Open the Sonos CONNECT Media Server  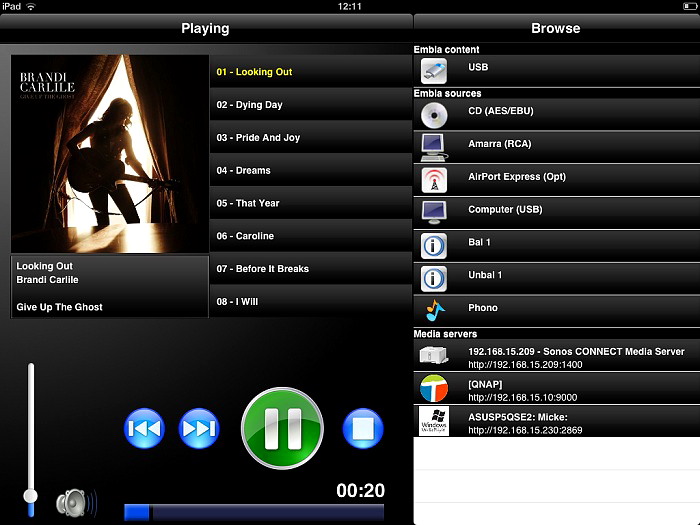[x=557, y=355]
